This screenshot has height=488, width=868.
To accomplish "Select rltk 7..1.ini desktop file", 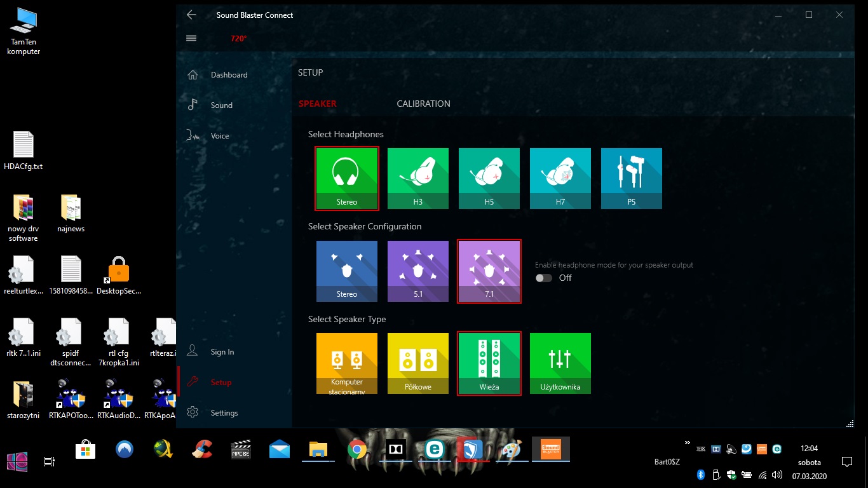I will tap(24, 339).
